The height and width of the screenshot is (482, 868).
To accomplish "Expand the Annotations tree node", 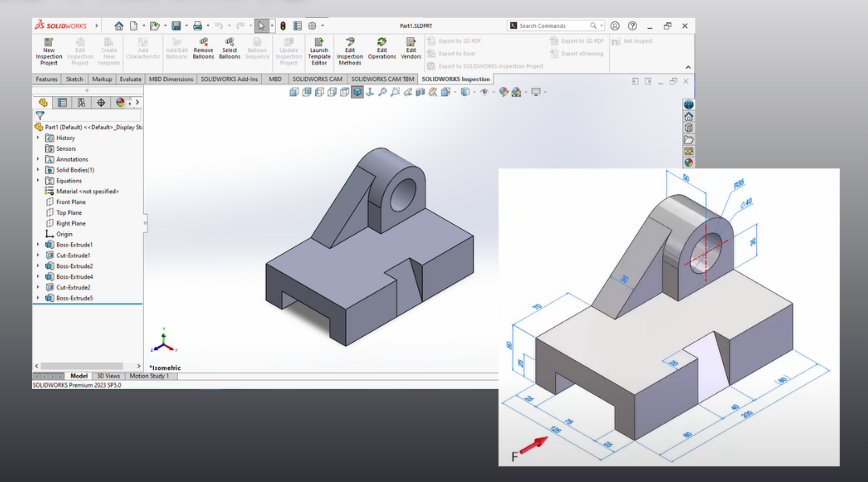I will 39,159.
